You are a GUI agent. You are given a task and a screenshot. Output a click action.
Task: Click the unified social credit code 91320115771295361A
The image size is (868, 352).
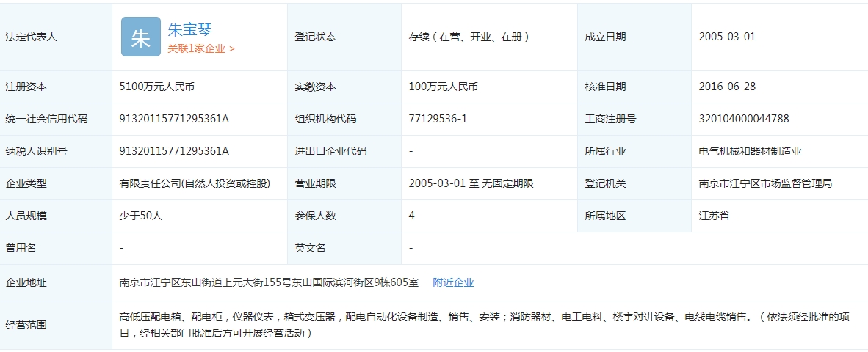pos(175,119)
